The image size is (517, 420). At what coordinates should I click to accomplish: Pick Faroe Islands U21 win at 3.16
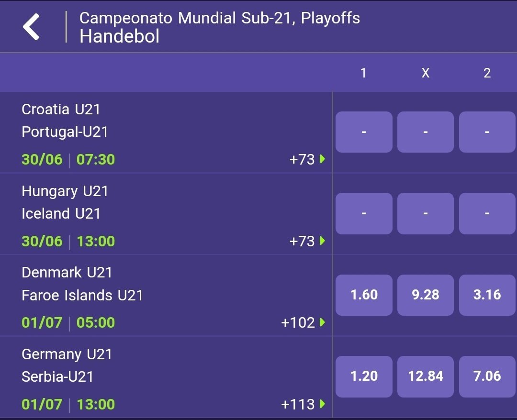487,295
